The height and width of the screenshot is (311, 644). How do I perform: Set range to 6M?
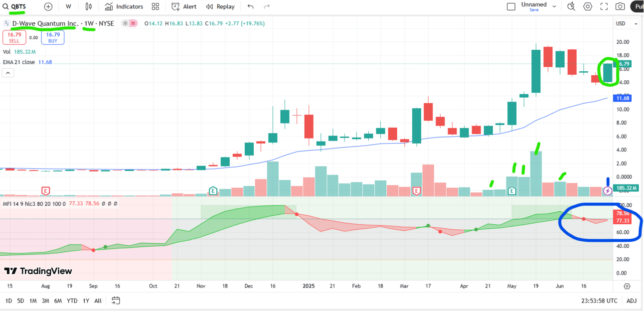58,301
